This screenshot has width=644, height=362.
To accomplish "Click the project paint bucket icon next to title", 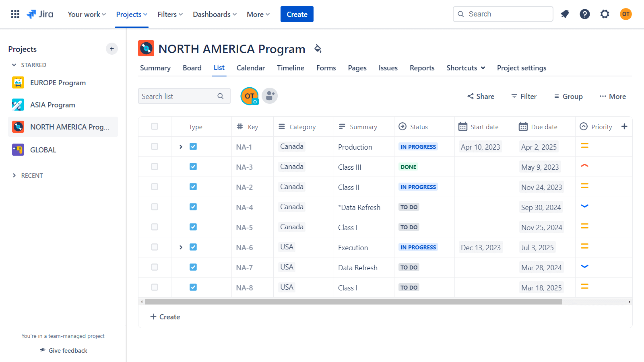I will pos(318,48).
